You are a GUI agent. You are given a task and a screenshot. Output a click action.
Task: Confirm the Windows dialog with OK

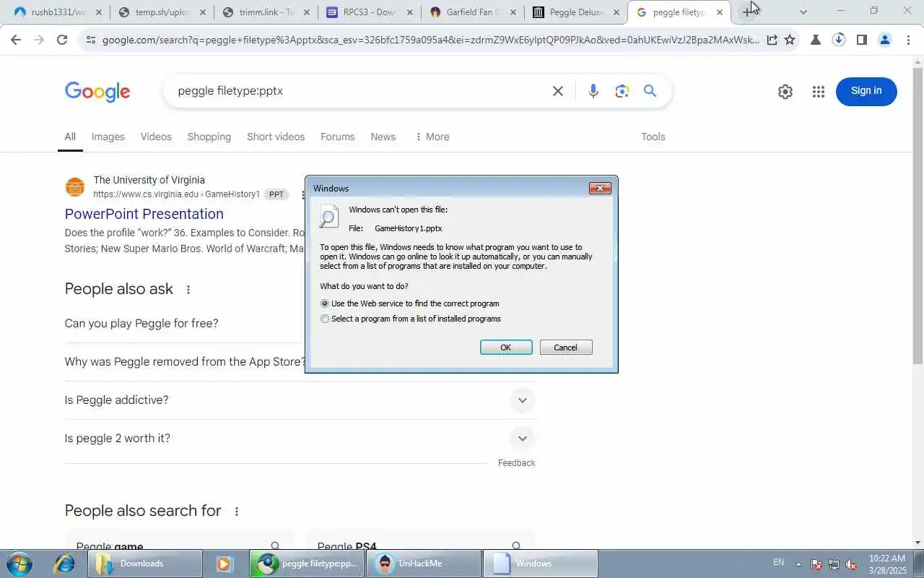506,348
